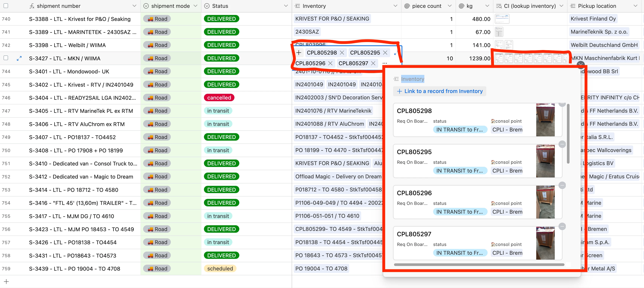
Task: Click the vertical scrollbar in Inventory popup
Action: [568, 134]
